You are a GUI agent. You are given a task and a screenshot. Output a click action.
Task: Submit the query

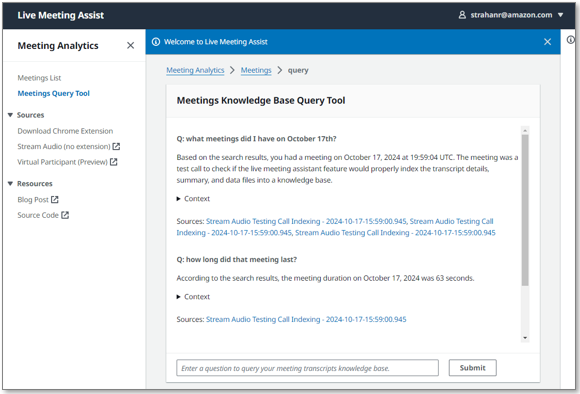[x=473, y=368]
